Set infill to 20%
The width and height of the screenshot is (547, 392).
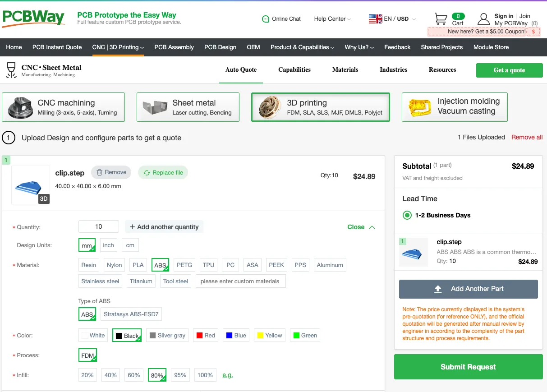pos(87,375)
